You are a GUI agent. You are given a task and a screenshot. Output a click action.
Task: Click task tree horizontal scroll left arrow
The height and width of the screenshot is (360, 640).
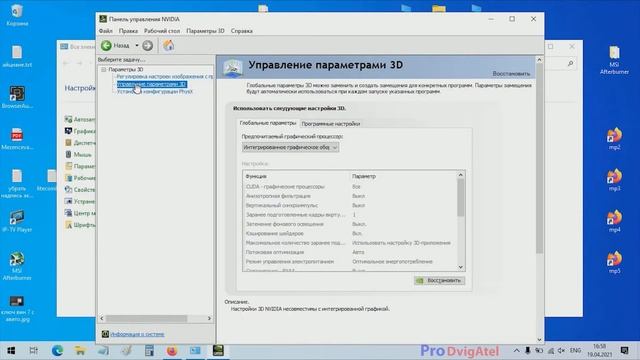(x=102, y=318)
